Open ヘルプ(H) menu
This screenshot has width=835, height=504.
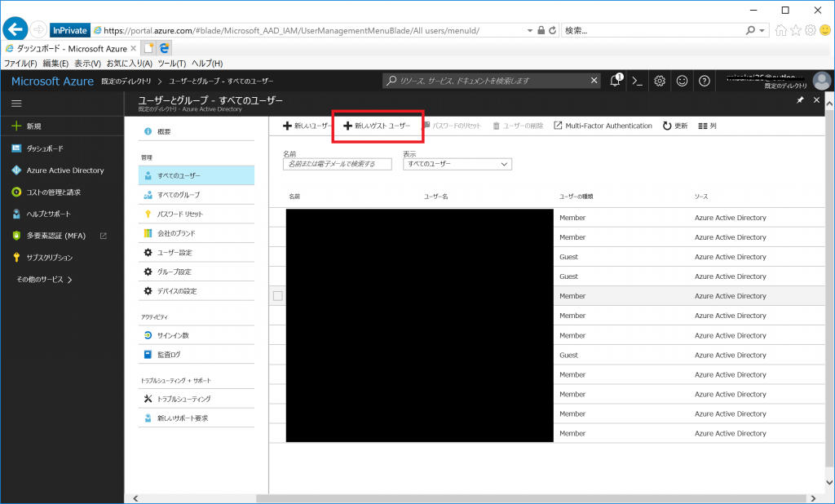click(207, 64)
